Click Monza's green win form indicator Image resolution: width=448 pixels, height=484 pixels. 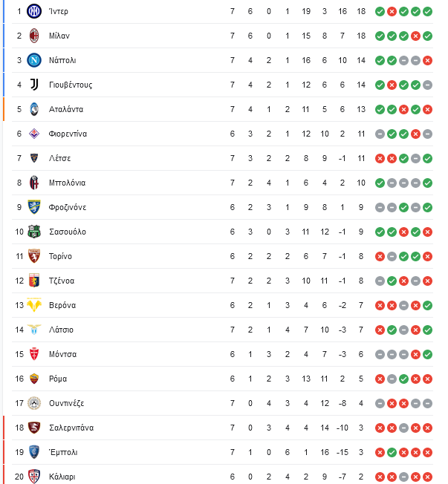[428, 354]
